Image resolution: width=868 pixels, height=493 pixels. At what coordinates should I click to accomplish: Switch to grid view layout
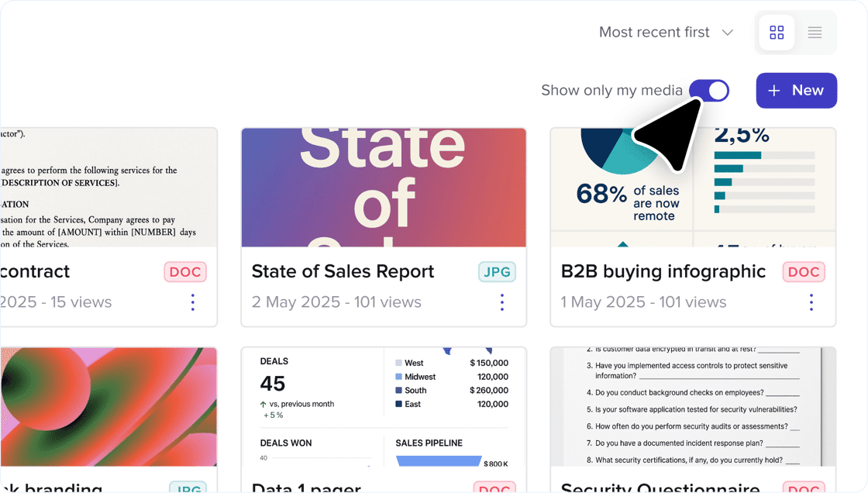click(x=777, y=33)
